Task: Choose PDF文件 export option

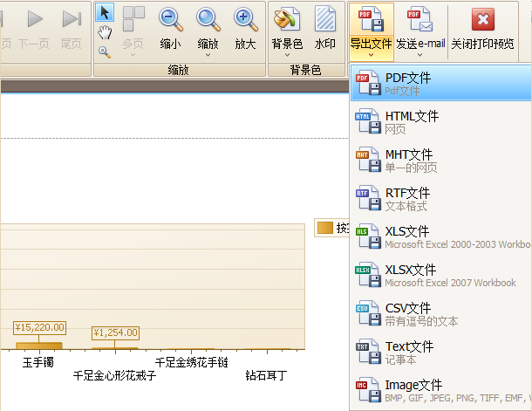Action: 440,84
